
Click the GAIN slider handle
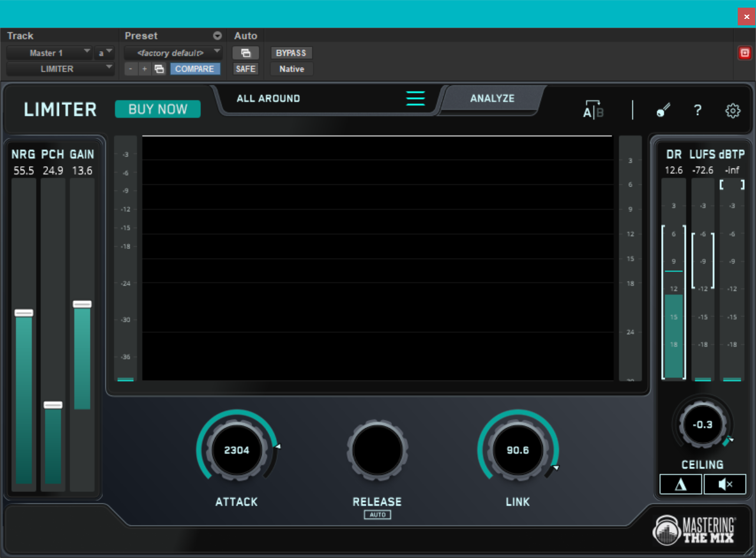tap(82, 304)
